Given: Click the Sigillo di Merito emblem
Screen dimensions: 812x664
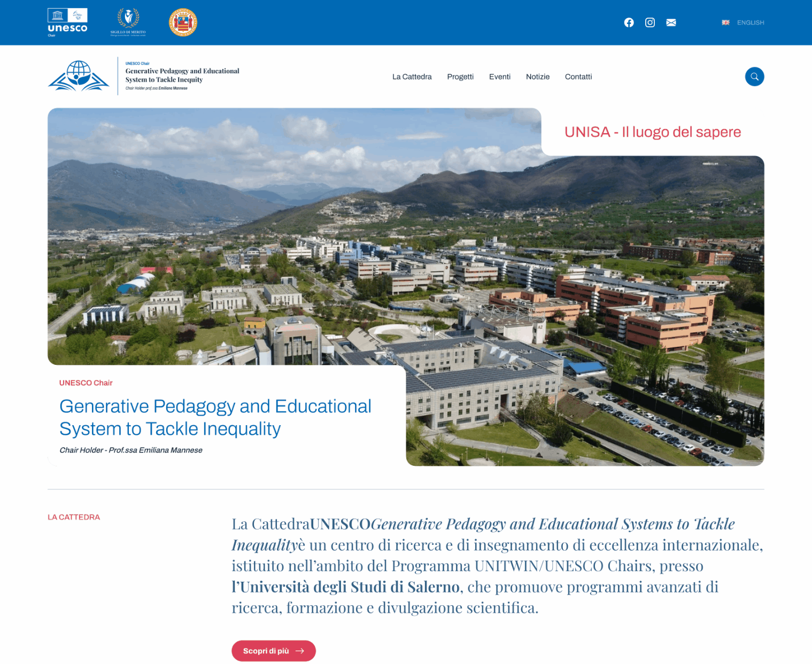Looking at the screenshot, I should pyautogui.click(x=128, y=22).
